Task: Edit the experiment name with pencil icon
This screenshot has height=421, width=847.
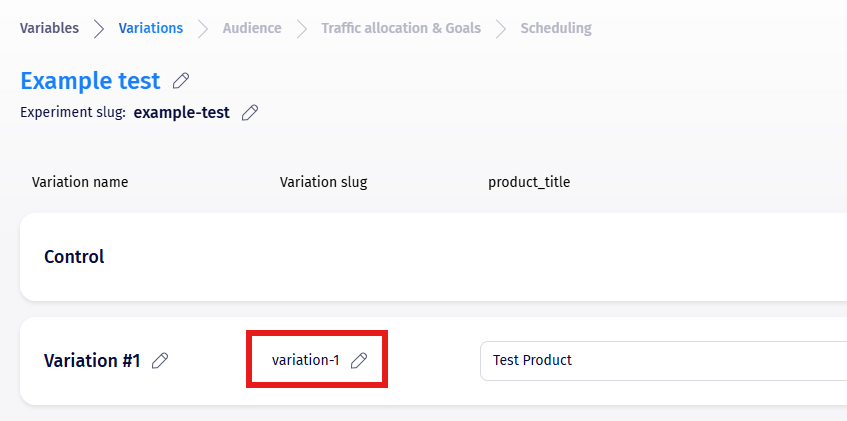Action: click(x=181, y=81)
